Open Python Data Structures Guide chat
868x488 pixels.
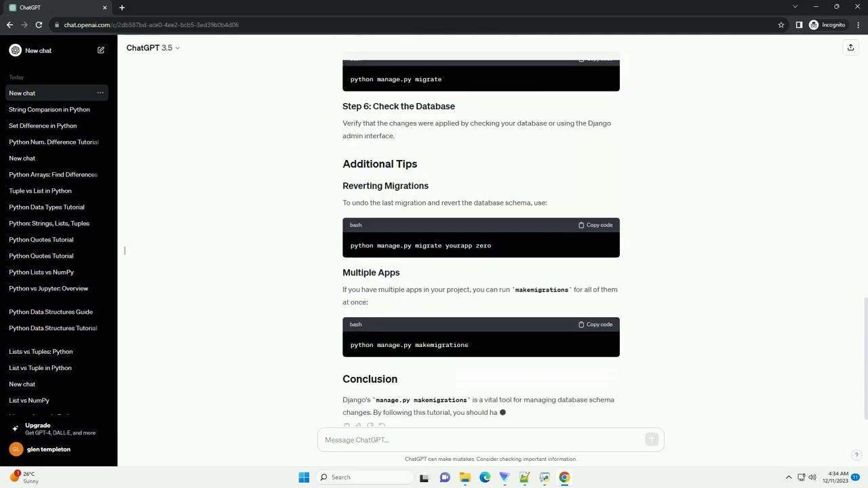coord(51,312)
